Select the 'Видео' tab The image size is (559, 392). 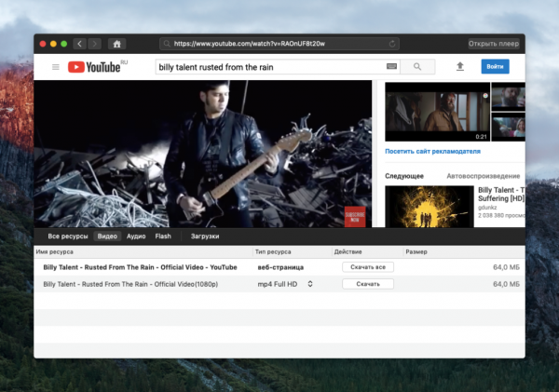click(107, 237)
